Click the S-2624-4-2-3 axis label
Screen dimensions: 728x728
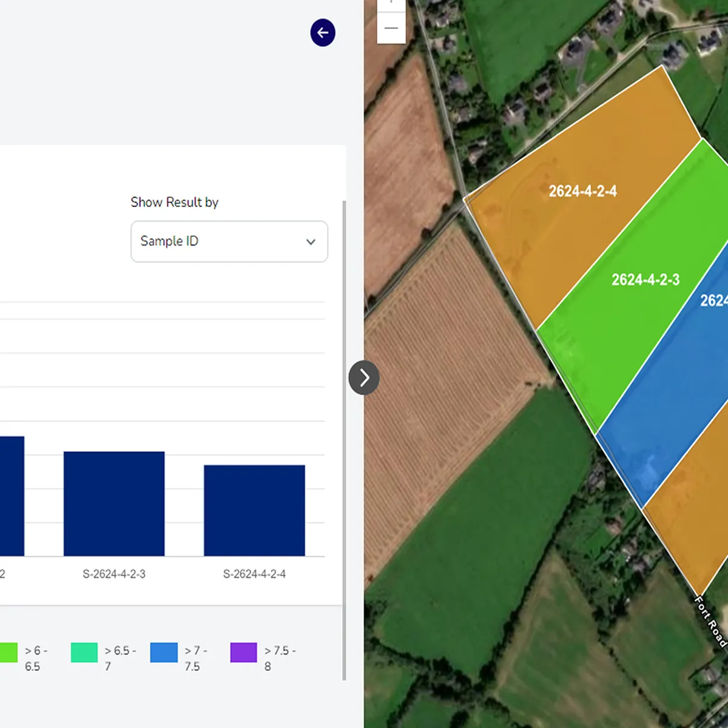click(x=114, y=574)
